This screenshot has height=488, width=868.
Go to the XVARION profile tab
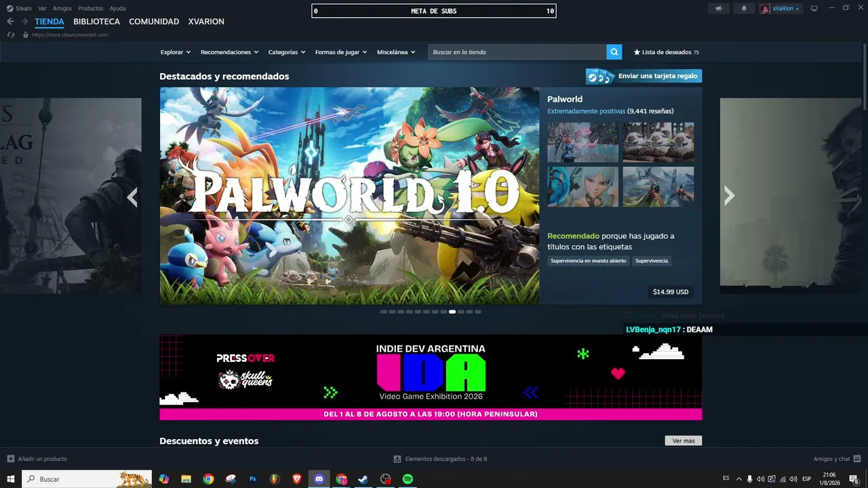(x=206, y=22)
